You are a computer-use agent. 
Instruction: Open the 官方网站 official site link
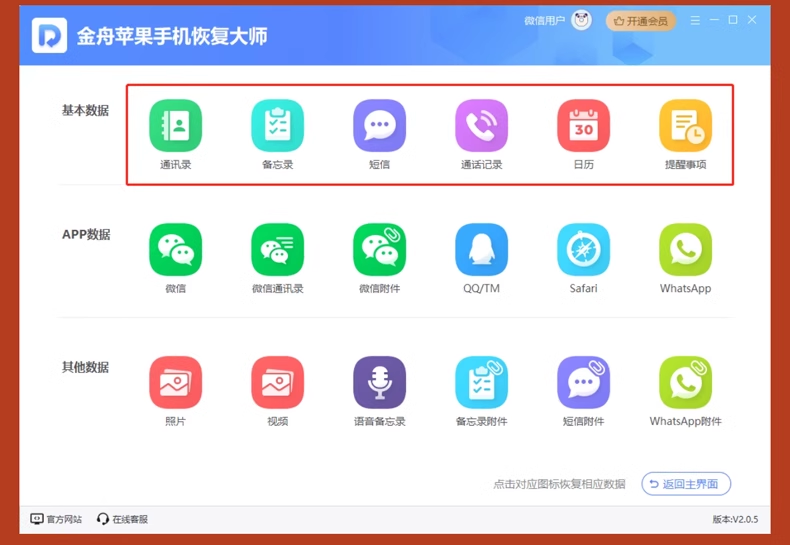(56, 519)
